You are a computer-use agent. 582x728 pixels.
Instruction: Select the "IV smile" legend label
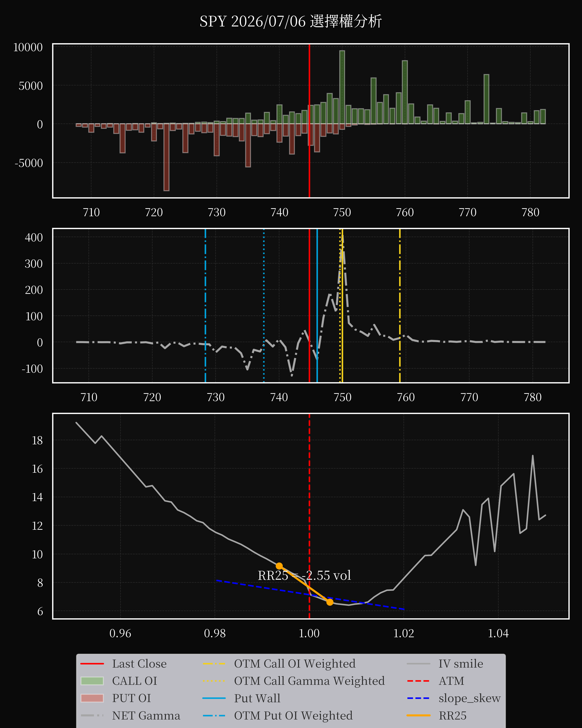pos(461,664)
